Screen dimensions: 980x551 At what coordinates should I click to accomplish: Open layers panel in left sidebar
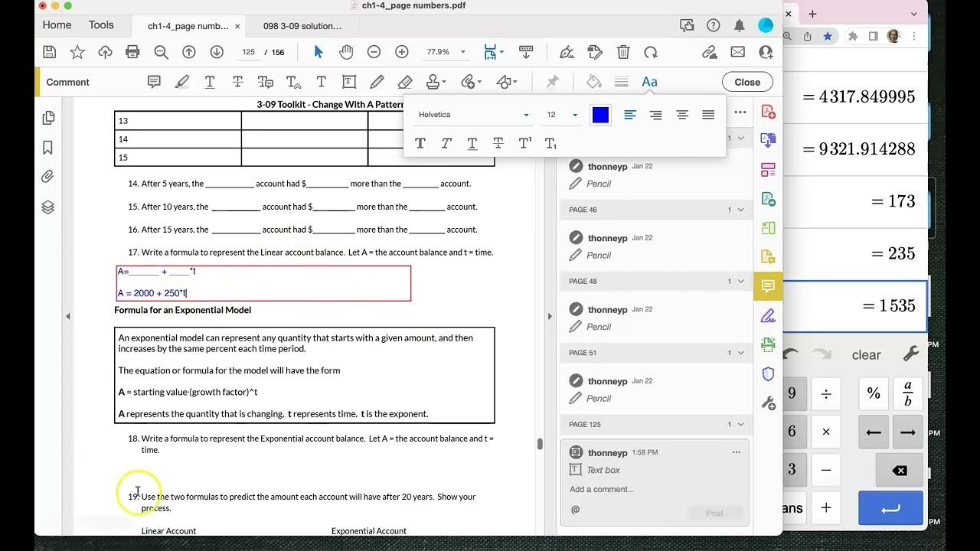(47, 207)
